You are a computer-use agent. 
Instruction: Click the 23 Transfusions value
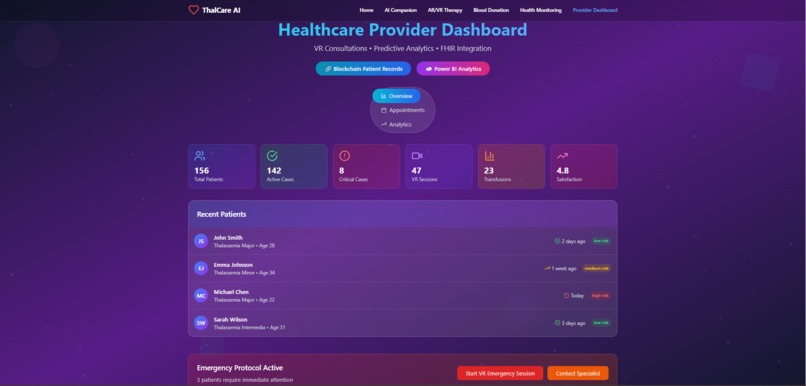pos(489,171)
